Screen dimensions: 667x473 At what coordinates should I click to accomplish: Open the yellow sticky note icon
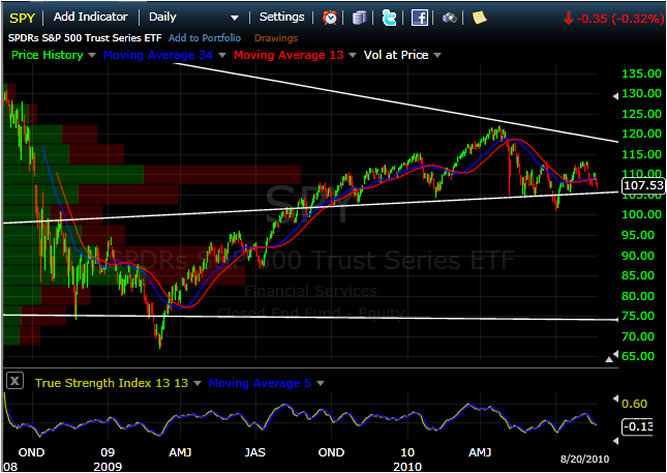(479, 17)
